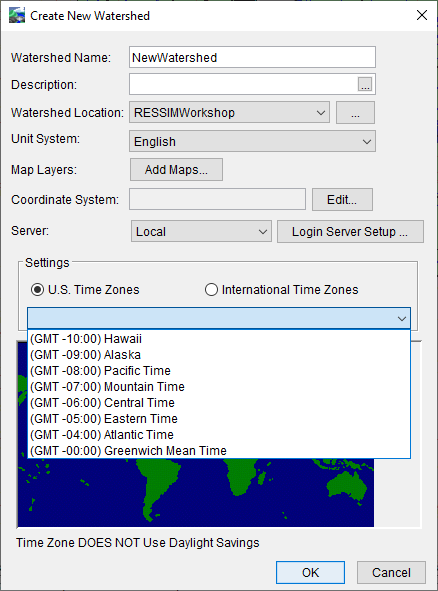Click the Add Maps... button
Image resolution: width=438 pixels, height=591 pixels.
(176, 170)
